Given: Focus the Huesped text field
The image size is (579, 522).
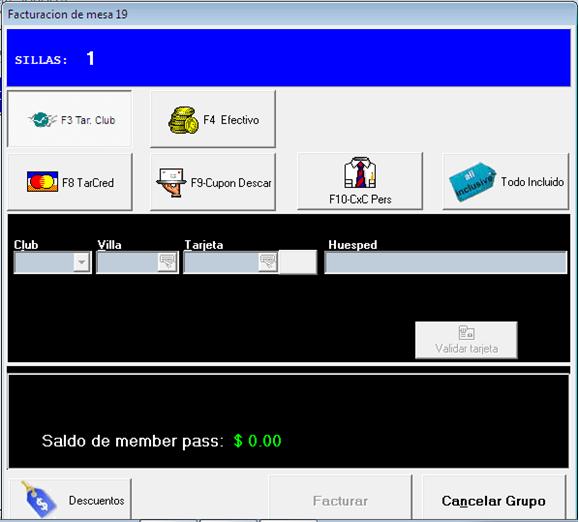Looking at the screenshot, I should pyautogui.click(x=445, y=262).
